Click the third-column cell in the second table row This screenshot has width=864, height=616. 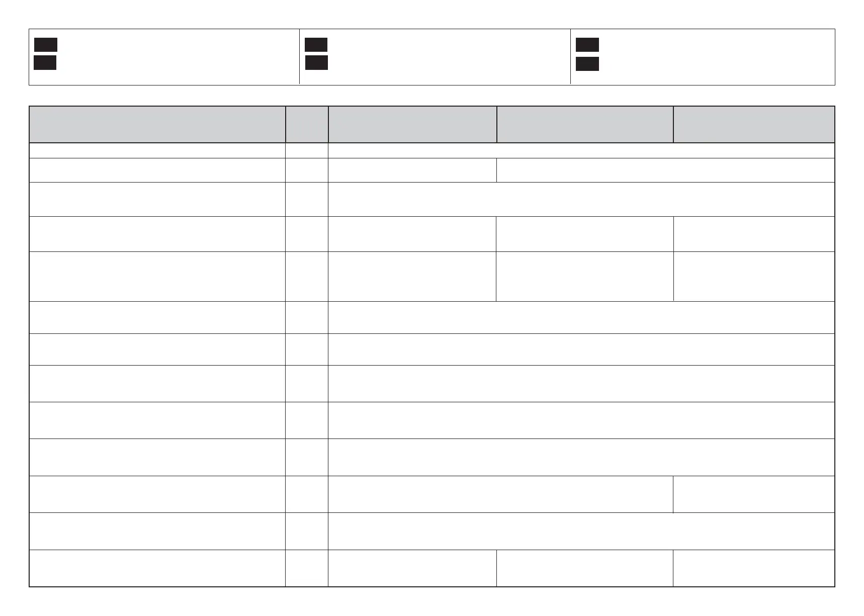point(412,170)
